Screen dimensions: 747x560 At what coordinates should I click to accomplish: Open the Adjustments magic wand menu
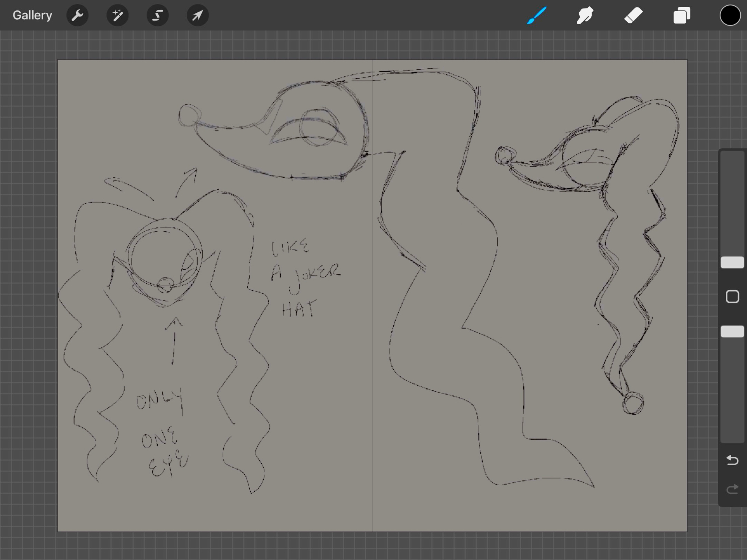pos(118,15)
